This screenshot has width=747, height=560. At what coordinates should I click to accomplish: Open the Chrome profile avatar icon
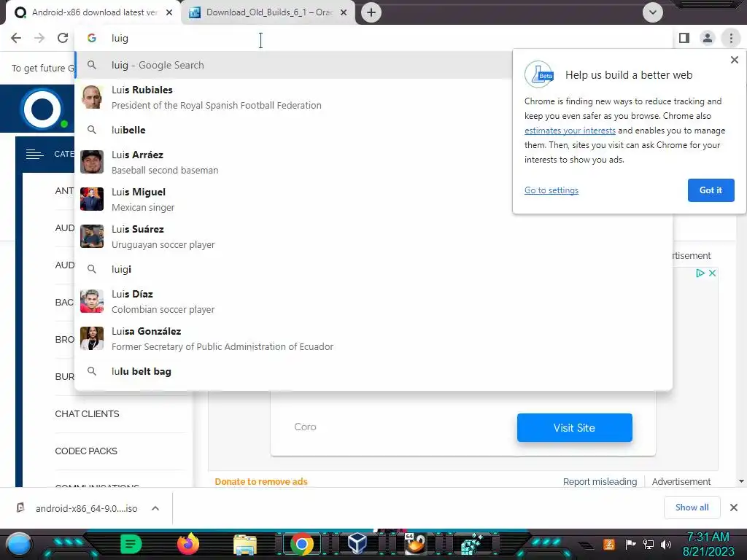[x=708, y=38]
